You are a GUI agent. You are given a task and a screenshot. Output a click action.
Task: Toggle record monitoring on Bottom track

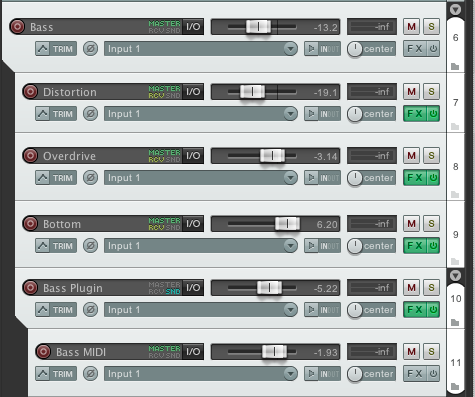(311, 246)
